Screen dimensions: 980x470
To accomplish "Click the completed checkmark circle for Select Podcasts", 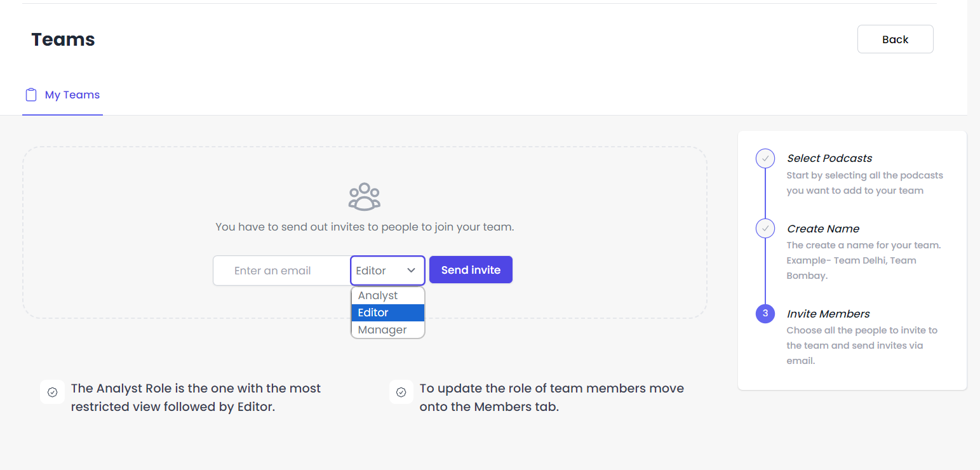I will 765,158.
